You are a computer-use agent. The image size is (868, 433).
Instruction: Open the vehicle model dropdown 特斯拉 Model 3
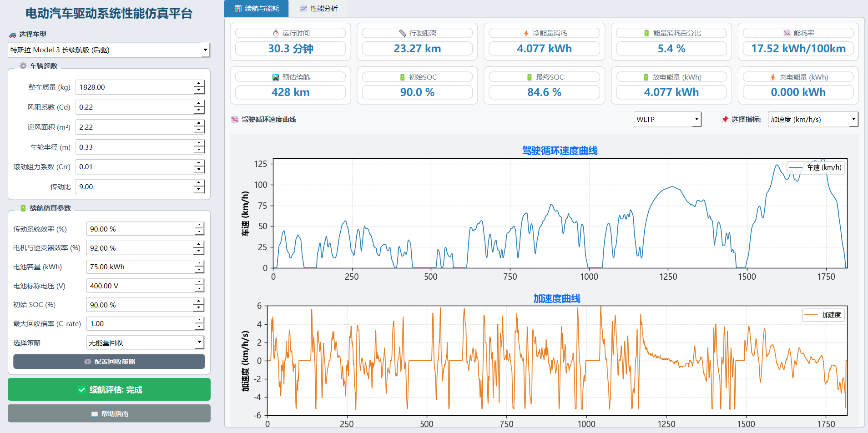pyautogui.click(x=109, y=50)
